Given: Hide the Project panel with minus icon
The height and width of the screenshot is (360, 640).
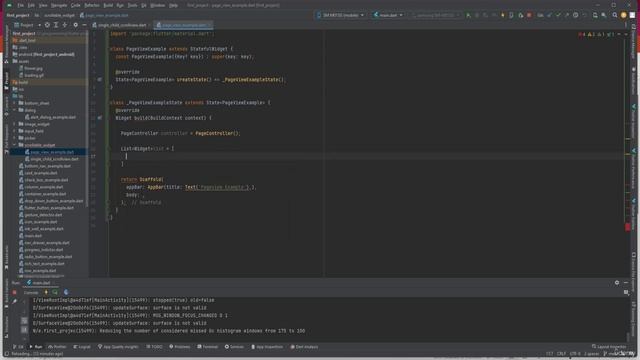Looking at the screenshot, I should (x=84, y=25).
